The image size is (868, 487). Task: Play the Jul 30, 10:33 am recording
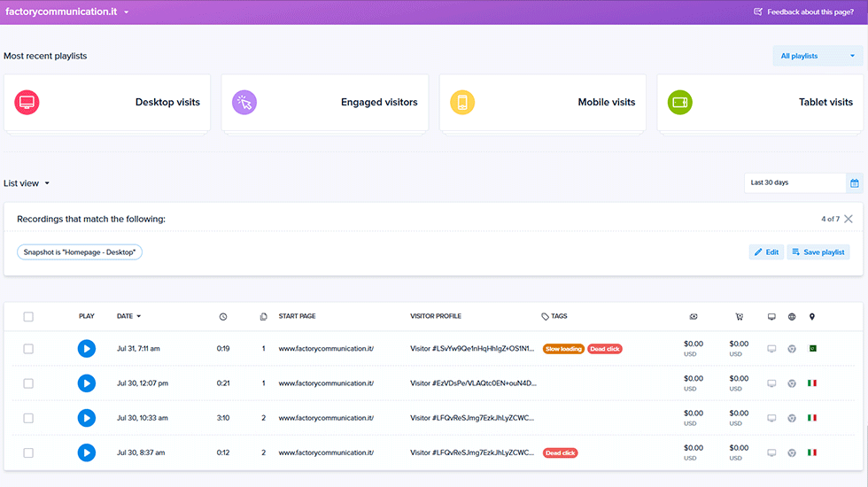87,418
